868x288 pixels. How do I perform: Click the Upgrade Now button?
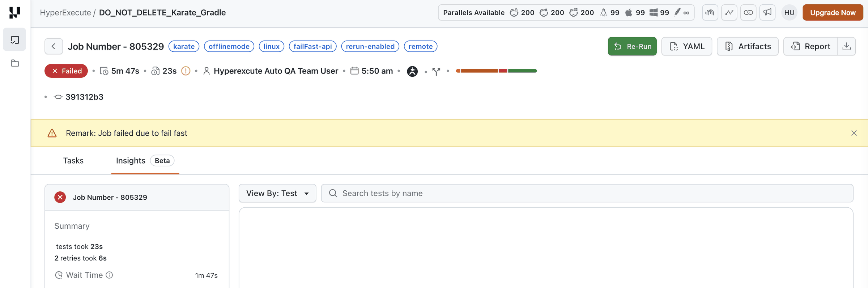tap(833, 13)
